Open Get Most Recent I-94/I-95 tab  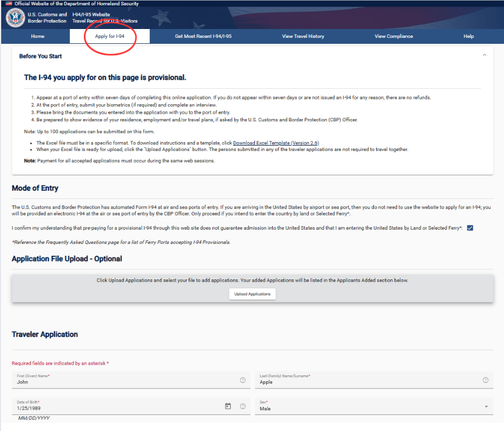(x=203, y=36)
